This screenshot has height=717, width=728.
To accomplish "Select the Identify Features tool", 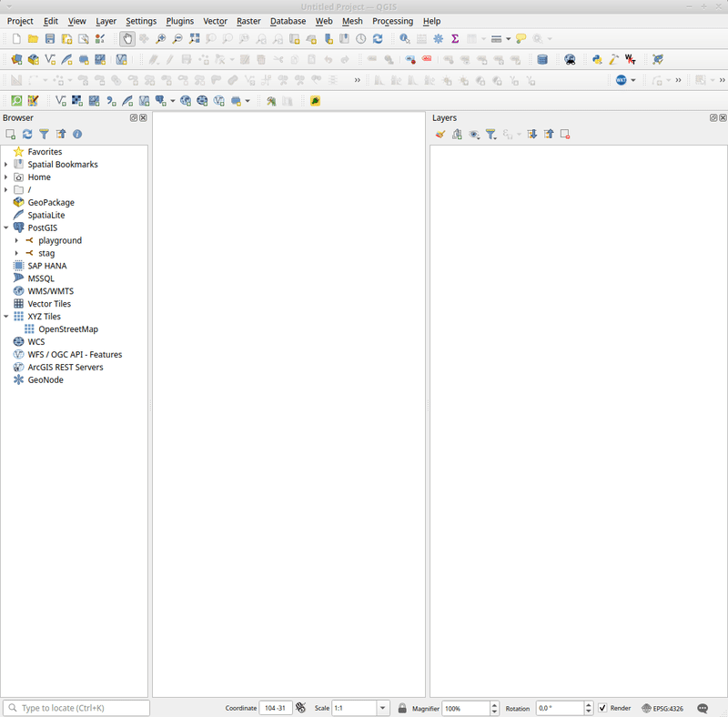I will pyautogui.click(x=405, y=39).
